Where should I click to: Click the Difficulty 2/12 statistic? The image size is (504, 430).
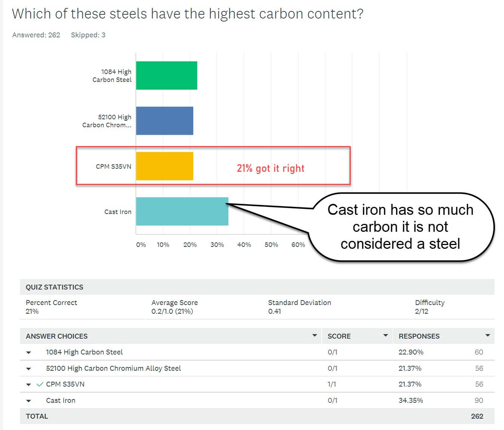click(x=430, y=307)
